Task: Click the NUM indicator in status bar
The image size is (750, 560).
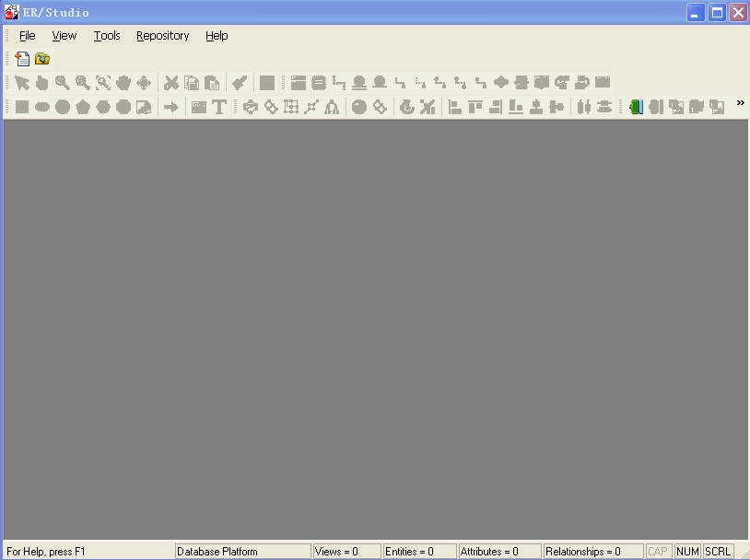Action: click(688, 552)
